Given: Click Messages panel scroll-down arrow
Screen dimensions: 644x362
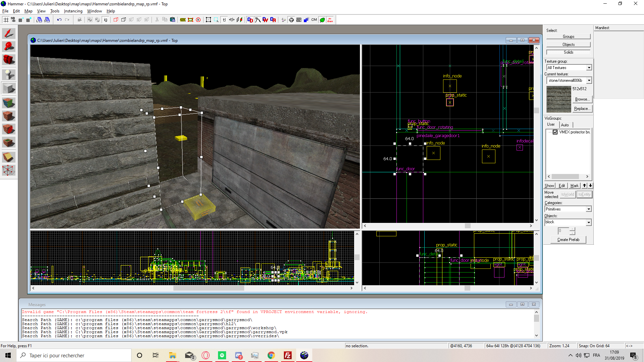Looking at the screenshot, I should (536, 336).
